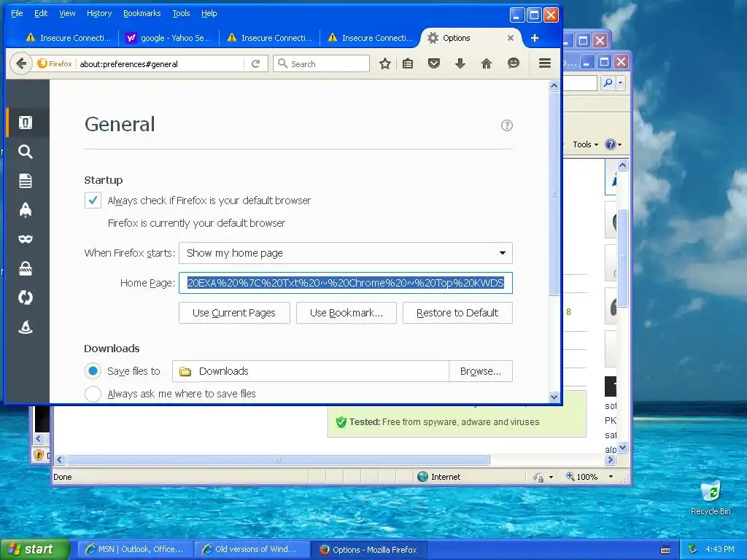747x560 pixels.
Task: Click the Internet Explorer help icon
Action: tap(610, 144)
